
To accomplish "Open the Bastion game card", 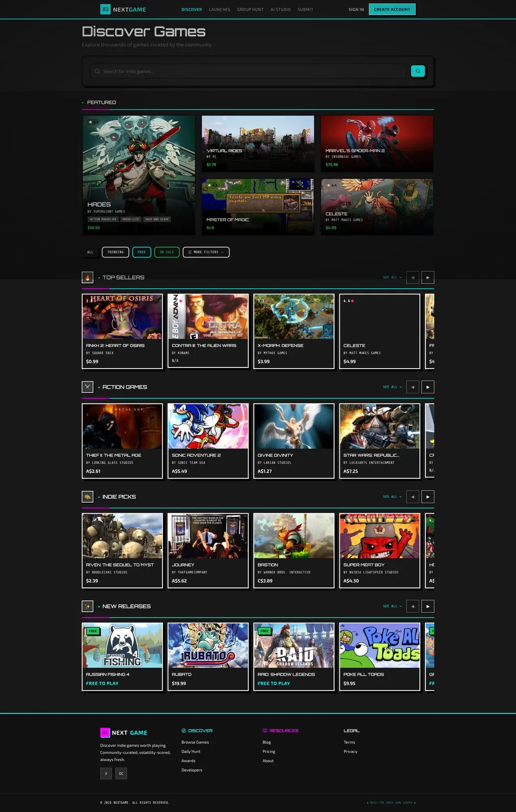I will (294, 551).
